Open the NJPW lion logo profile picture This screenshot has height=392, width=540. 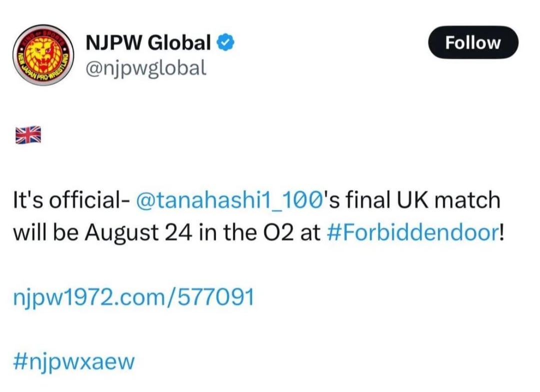pos(43,55)
